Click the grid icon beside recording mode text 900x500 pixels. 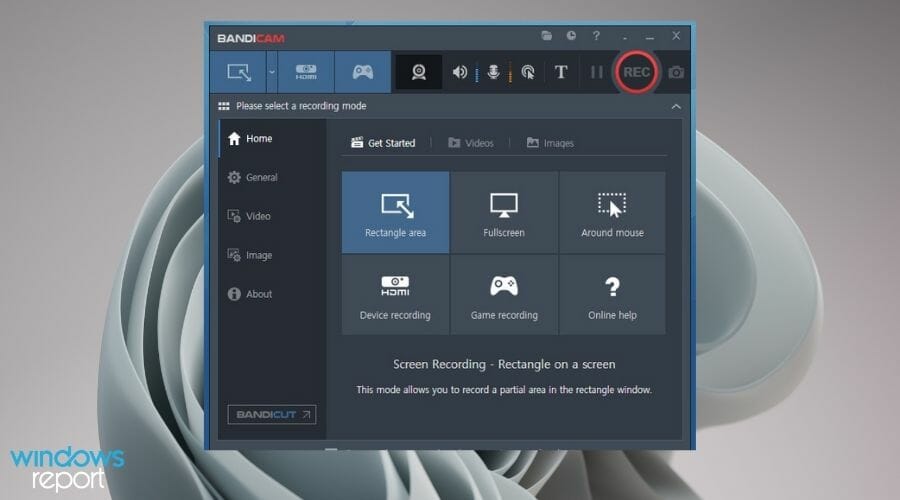click(224, 106)
